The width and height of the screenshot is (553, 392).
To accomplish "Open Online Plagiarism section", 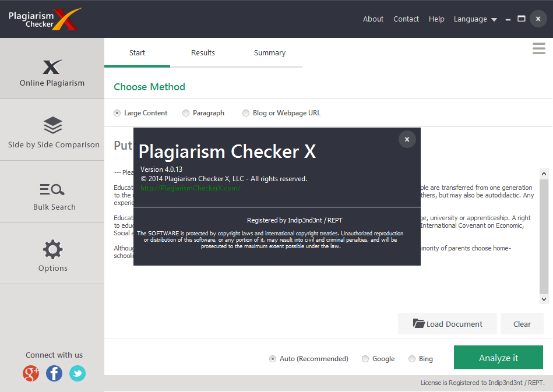I will tap(52, 68).
